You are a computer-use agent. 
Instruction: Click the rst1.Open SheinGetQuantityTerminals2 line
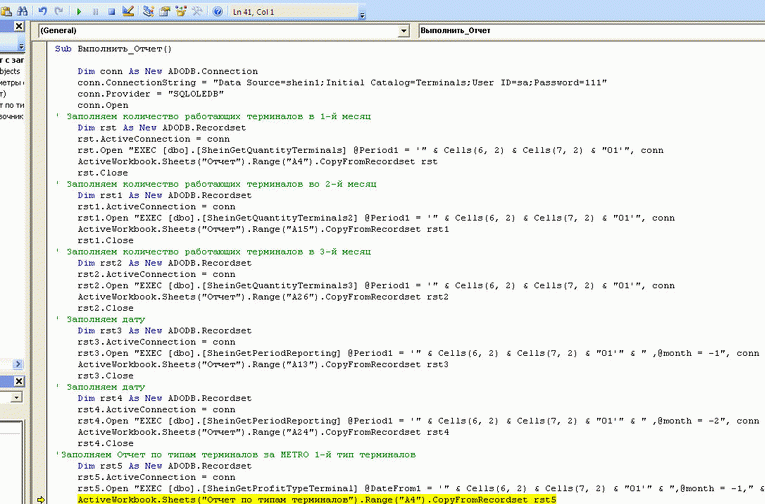376,218
